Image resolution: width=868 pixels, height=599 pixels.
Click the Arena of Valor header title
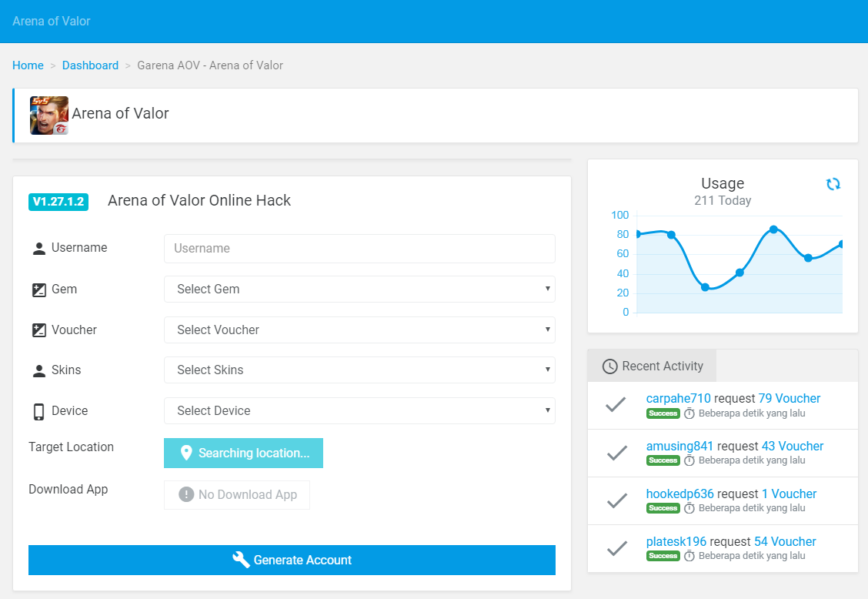(51, 21)
